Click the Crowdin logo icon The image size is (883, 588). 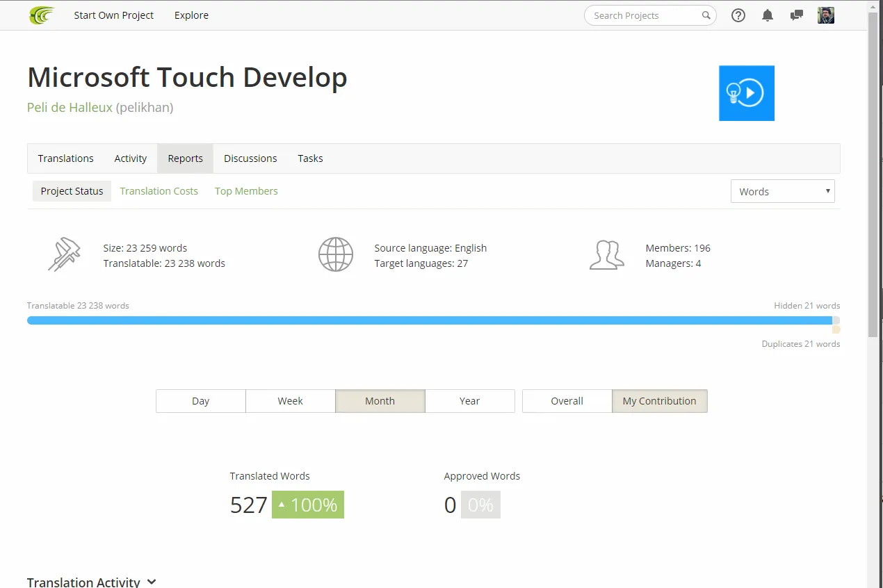tap(42, 15)
